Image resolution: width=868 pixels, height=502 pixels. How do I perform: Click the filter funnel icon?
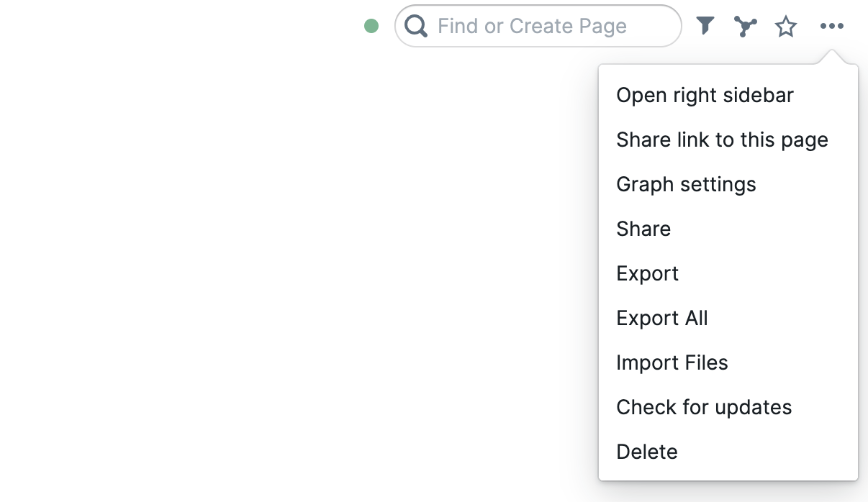705,27
